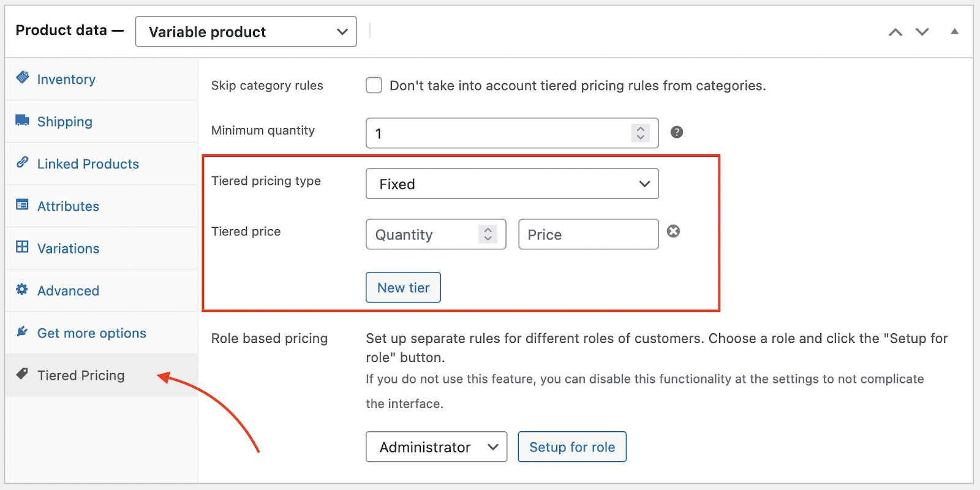Click the Shipping truck icon
This screenshot has height=490, width=980.
pos(23,120)
